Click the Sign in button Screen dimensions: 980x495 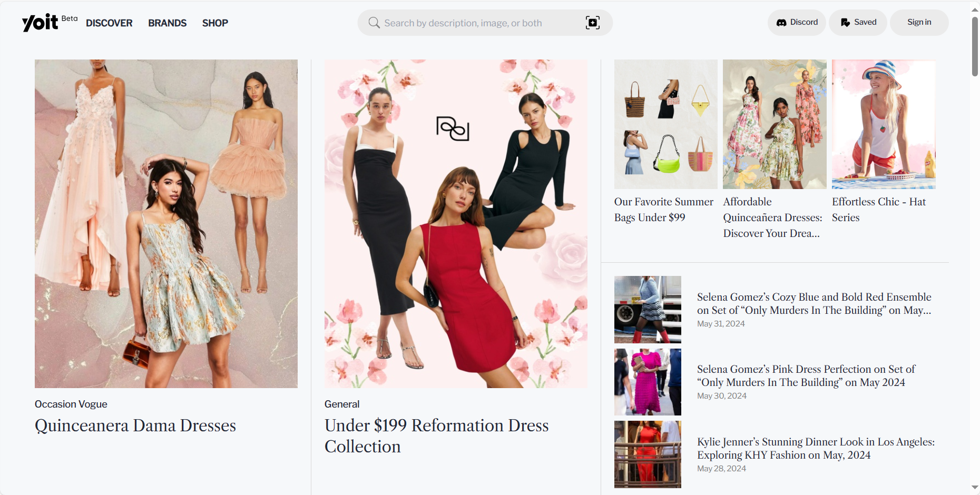(919, 23)
